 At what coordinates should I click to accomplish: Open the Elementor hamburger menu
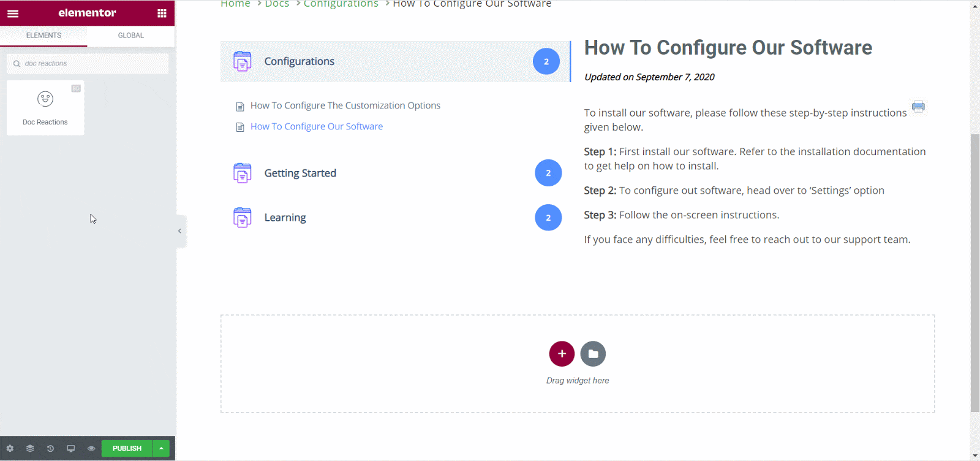click(13, 13)
